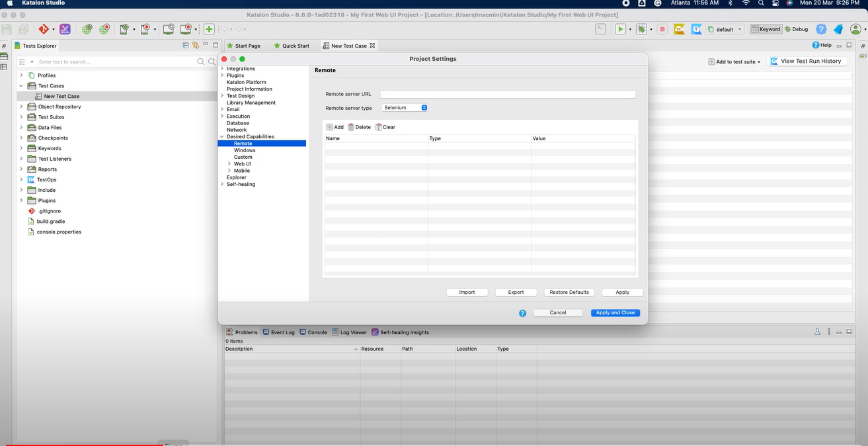Viewport: 868px width, 446px height.
Task: Select Windows under Desired Capabilities
Action: (245, 150)
